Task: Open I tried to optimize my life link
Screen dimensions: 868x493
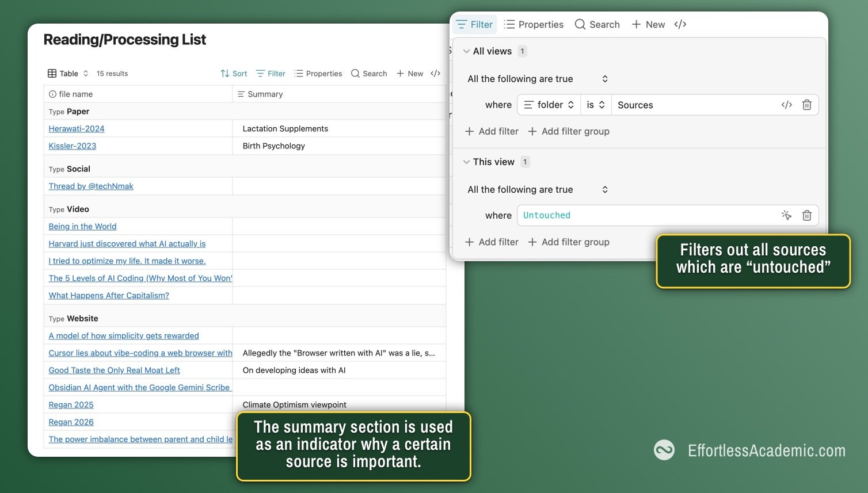Action: [127, 261]
